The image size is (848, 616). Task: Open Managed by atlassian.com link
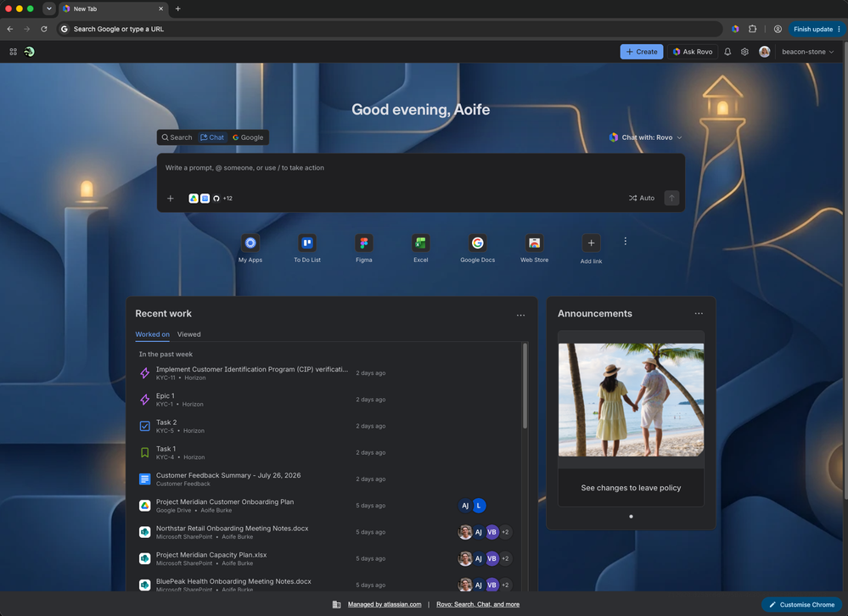(x=385, y=605)
